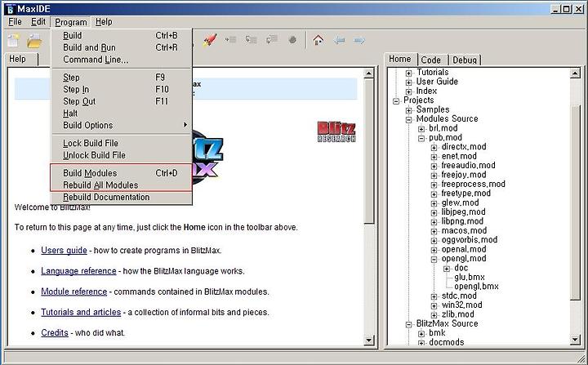The image size is (588, 365).
Task: Click the Step toolbar icon
Action: 230,39
